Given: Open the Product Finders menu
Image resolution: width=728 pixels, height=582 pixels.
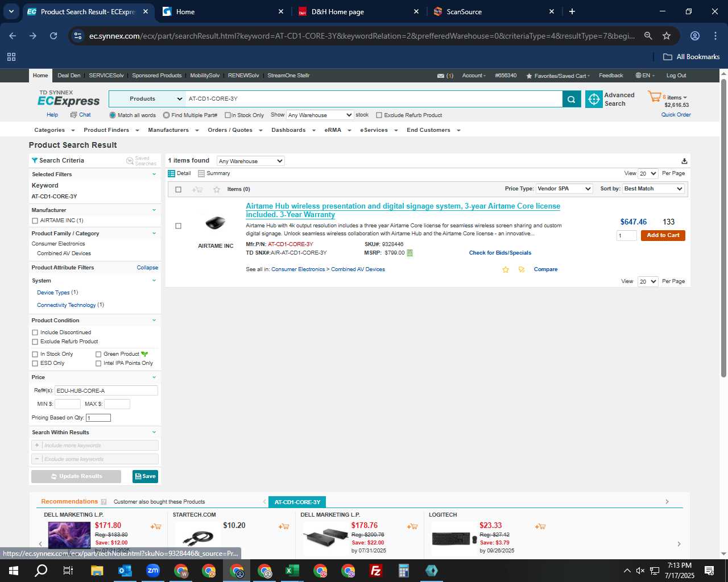Looking at the screenshot, I should tap(110, 130).
